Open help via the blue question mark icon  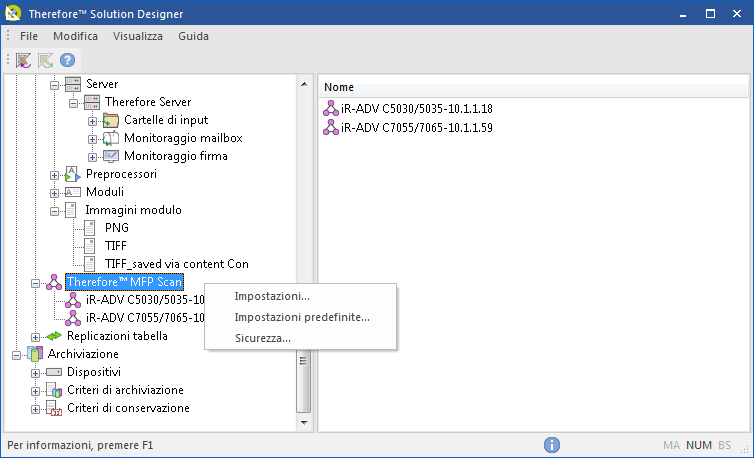(67, 60)
